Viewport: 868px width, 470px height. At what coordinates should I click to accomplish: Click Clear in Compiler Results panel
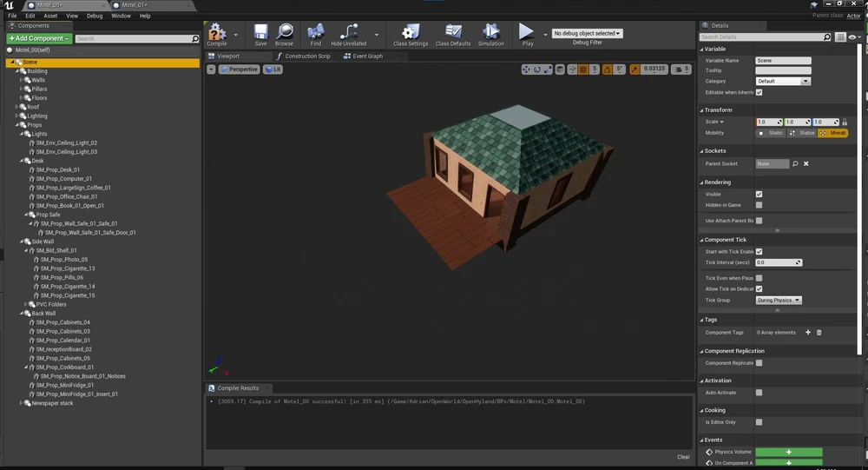tap(683, 457)
